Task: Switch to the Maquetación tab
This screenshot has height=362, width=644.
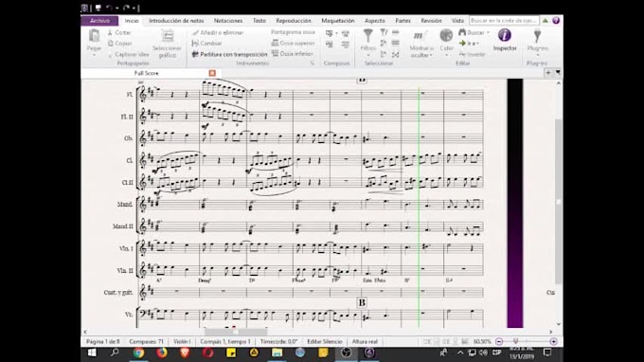Action: [x=337, y=21]
